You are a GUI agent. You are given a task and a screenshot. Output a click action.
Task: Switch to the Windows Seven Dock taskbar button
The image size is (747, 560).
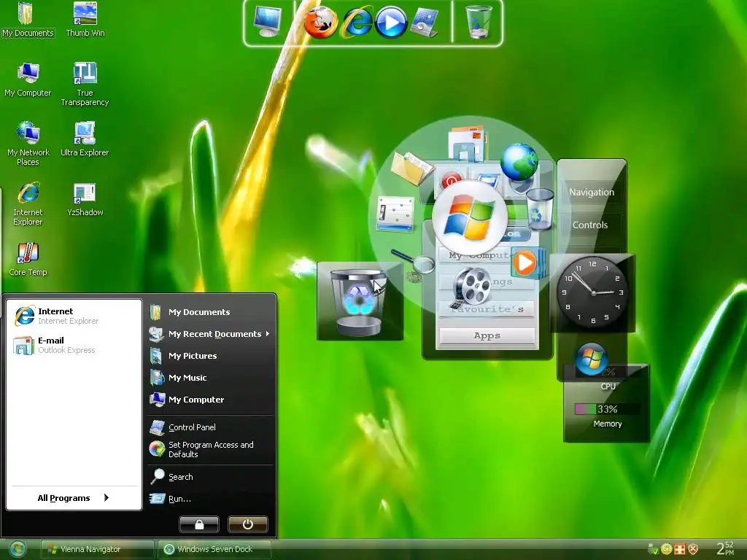point(214,549)
